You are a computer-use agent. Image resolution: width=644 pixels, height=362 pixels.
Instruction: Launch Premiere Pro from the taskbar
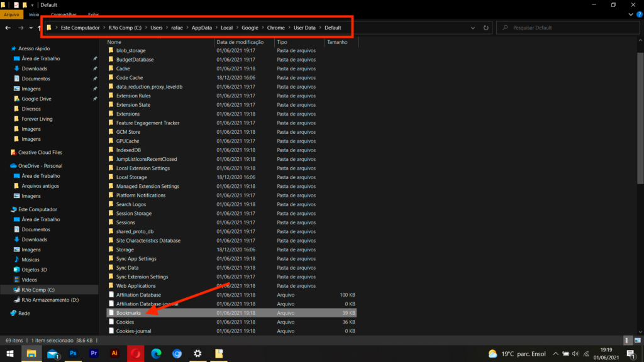pyautogui.click(x=94, y=353)
